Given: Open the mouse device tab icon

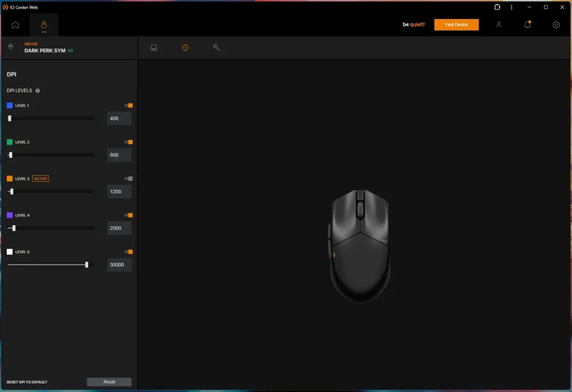Looking at the screenshot, I should tap(44, 25).
